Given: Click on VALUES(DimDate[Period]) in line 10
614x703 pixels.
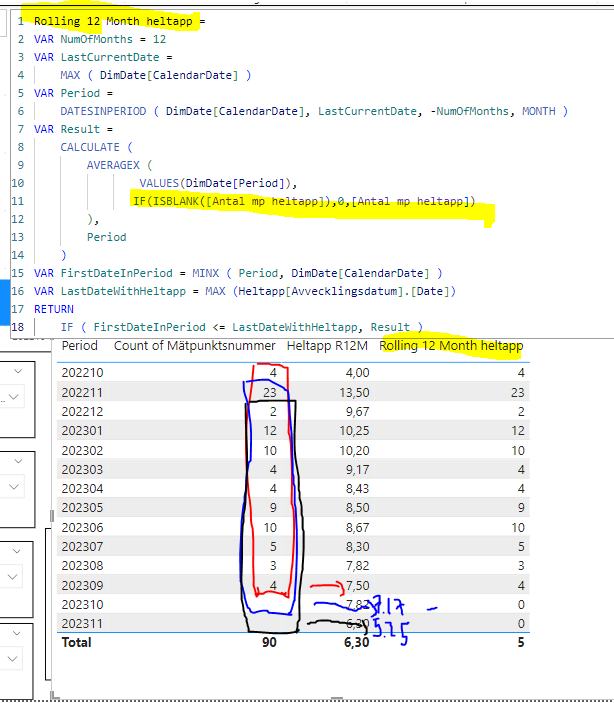Looking at the screenshot, I should [x=214, y=183].
